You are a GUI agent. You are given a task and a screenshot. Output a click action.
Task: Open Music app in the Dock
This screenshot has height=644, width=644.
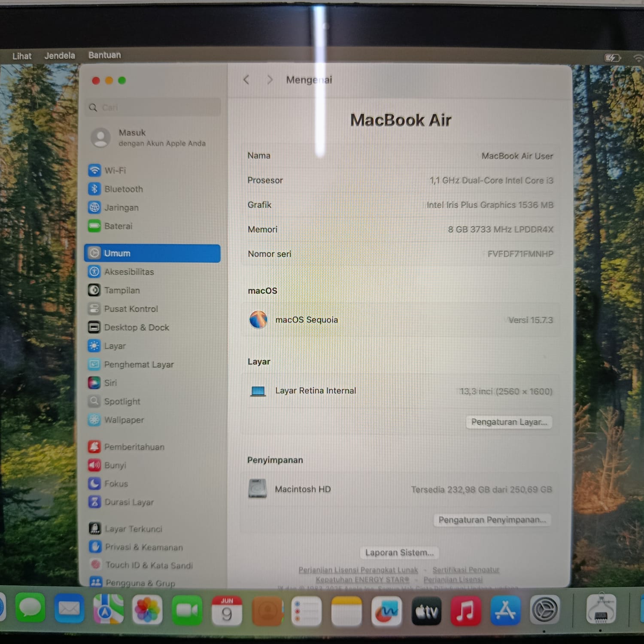(465, 610)
